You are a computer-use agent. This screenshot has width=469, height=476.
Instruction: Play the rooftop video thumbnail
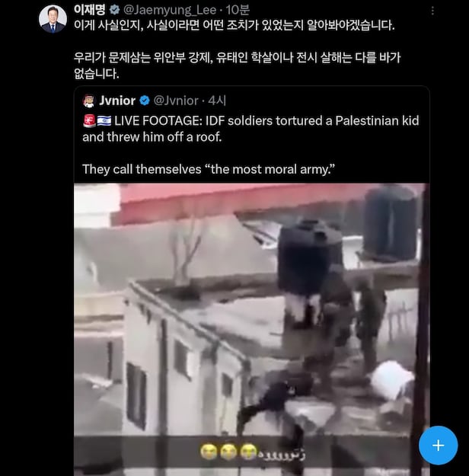click(252, 329)
